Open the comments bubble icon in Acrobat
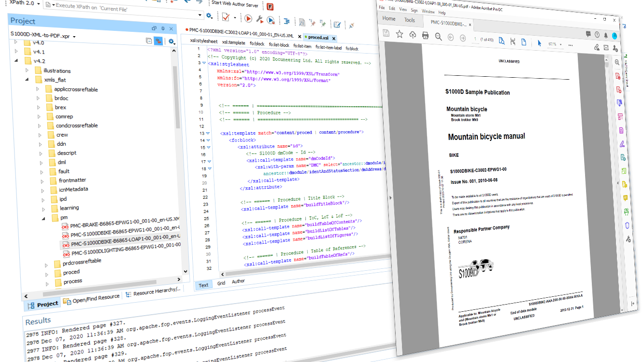 588,34
